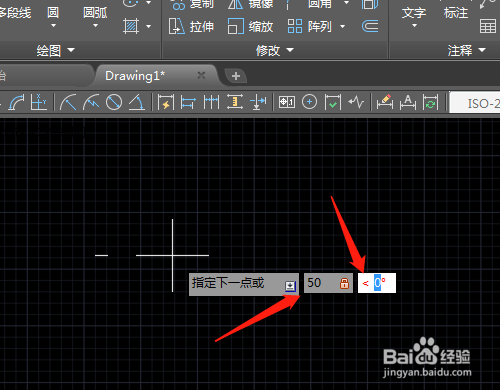Viewport: 500px width, 390px height.
Task: Open the ISO dimension style dropdown
Action: click(x=475, y=103)
